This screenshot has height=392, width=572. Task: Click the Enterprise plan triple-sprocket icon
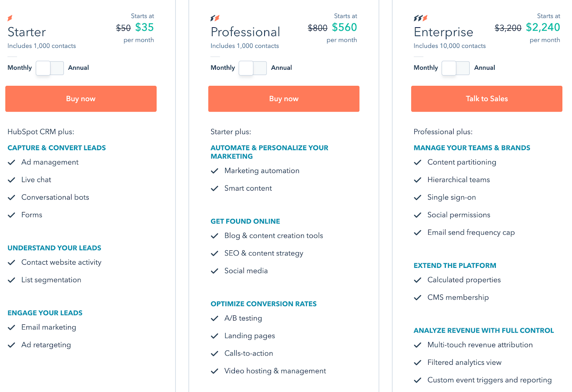pos(420,18)
